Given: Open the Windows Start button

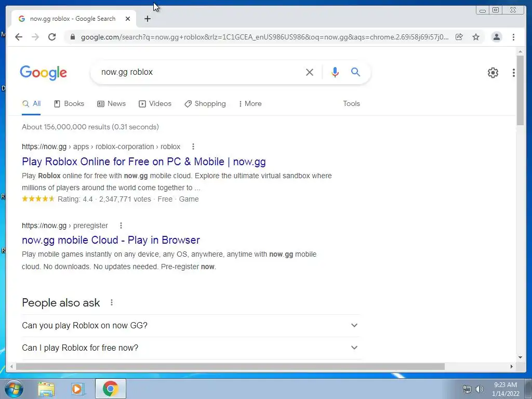Looking at the screenshot, I should coord(14,389).
